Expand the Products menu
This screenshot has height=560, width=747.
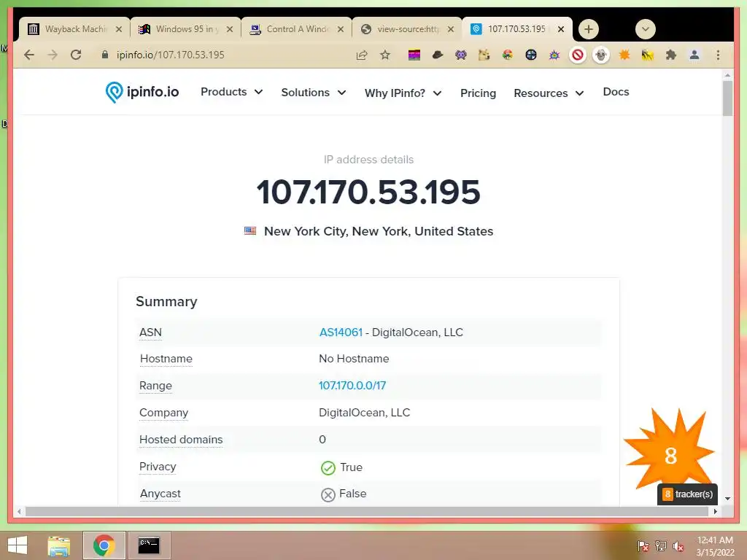point(231,92)
